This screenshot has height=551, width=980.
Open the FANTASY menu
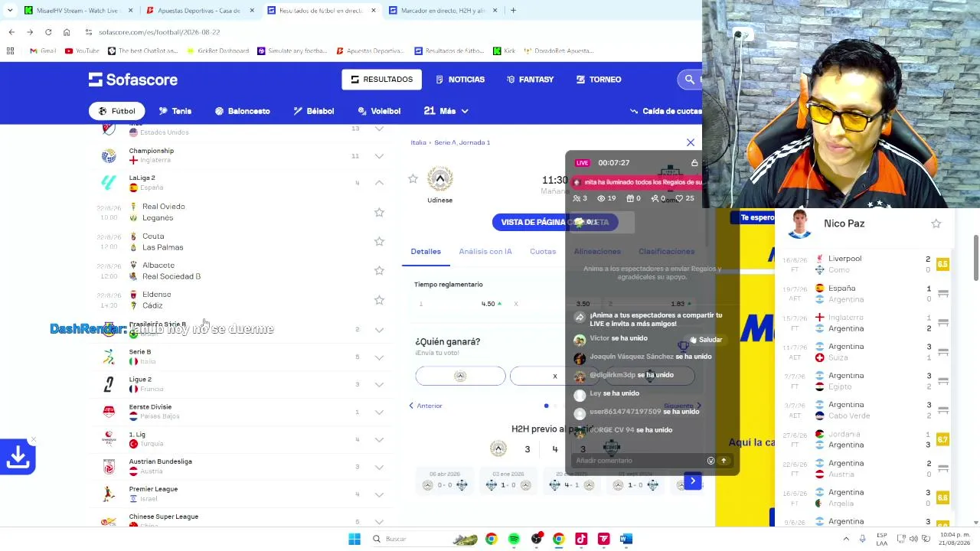pyautogui.click(x=530, y=80)
